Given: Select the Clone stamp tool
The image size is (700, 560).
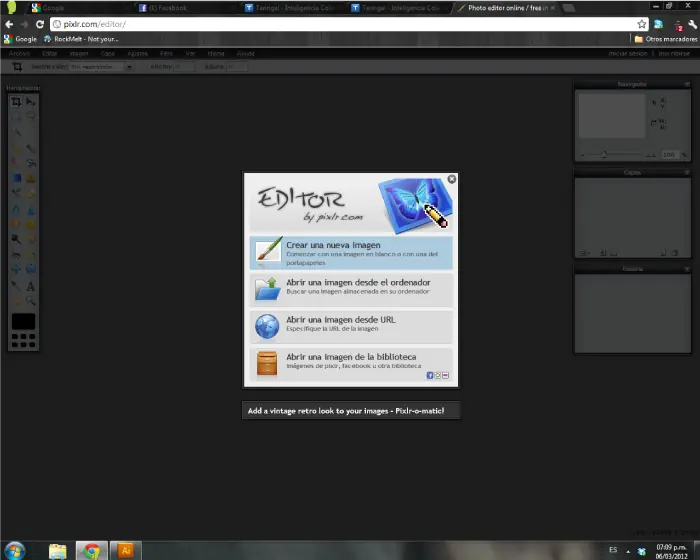Looking at the screenshot, I should [x=30, y=178].
